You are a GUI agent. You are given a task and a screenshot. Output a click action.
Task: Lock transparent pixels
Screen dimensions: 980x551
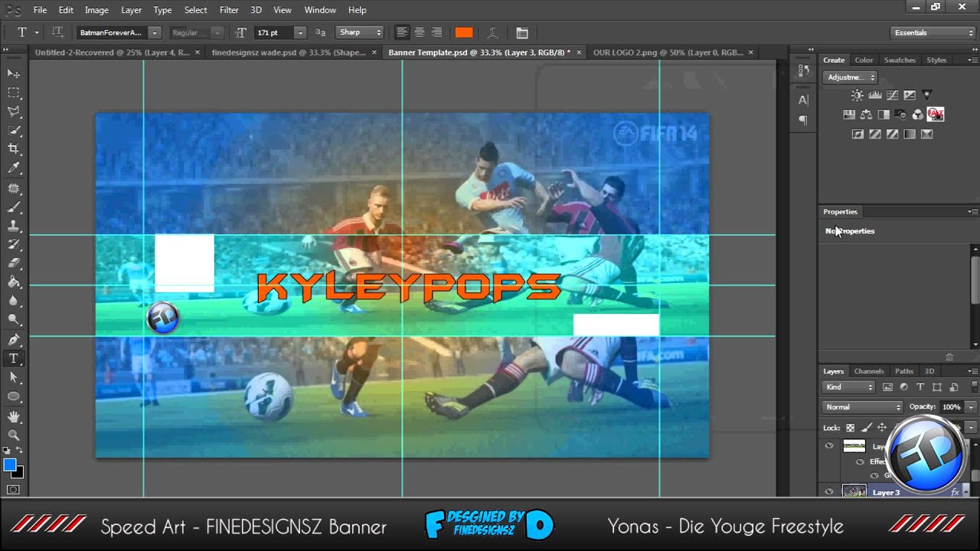(x=850, y=428)
